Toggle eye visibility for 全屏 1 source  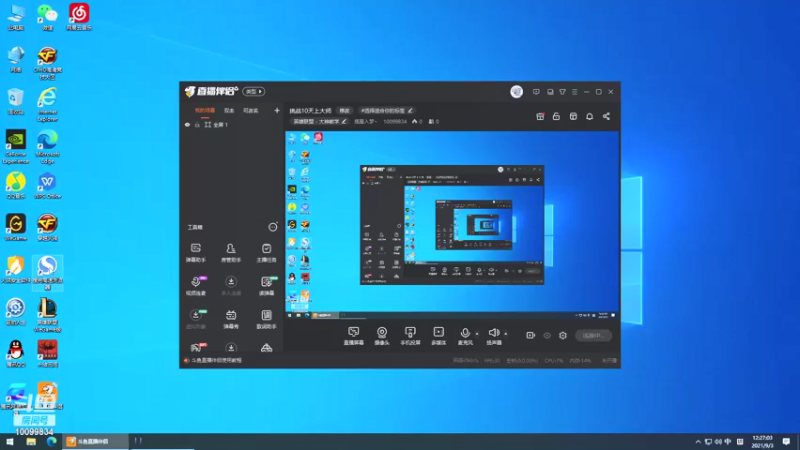pos(187,125)
